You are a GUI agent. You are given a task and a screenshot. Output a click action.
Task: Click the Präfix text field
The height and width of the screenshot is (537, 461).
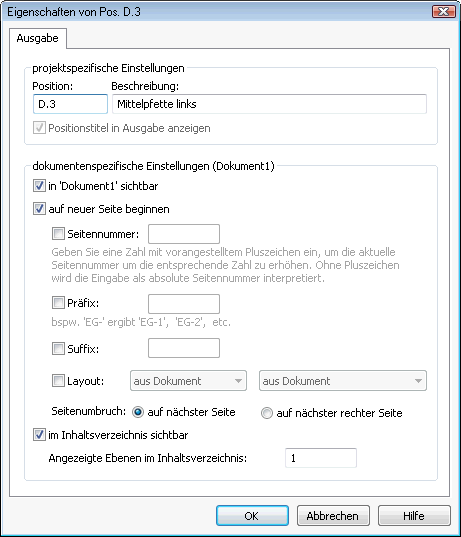[x=184, y=304]
